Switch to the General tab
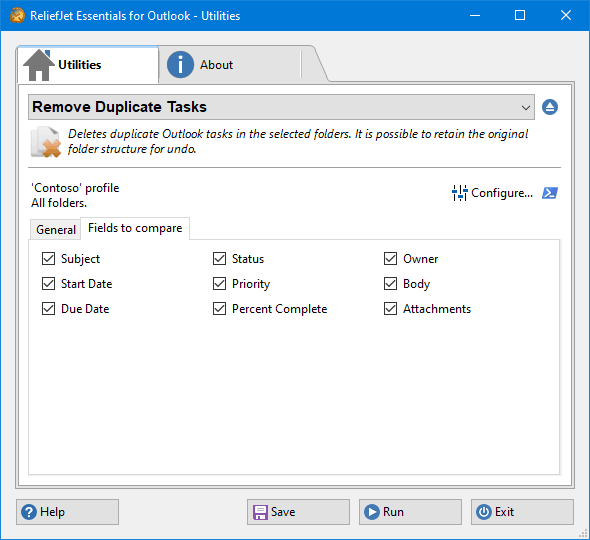590x540 pixels. coord(56,229)
